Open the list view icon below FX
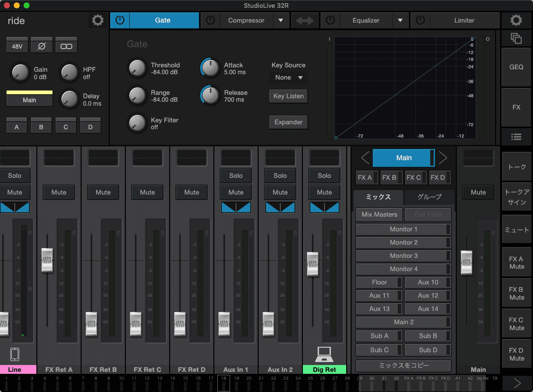 (x=516, y=137)
